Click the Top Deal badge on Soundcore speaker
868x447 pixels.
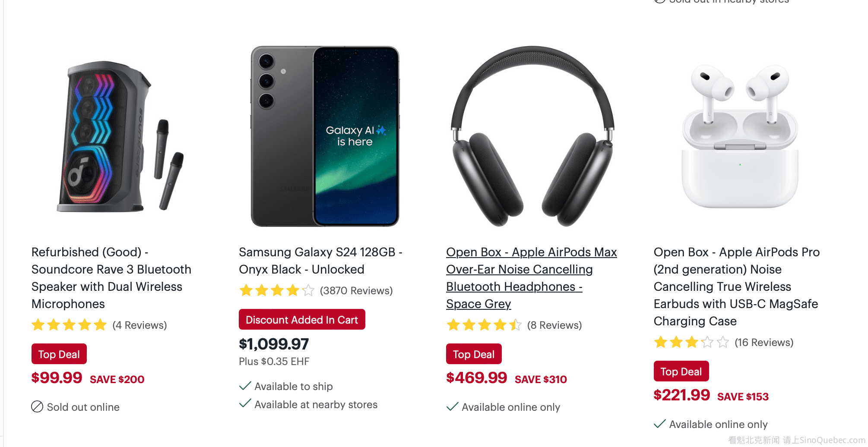tap(59, 354)
